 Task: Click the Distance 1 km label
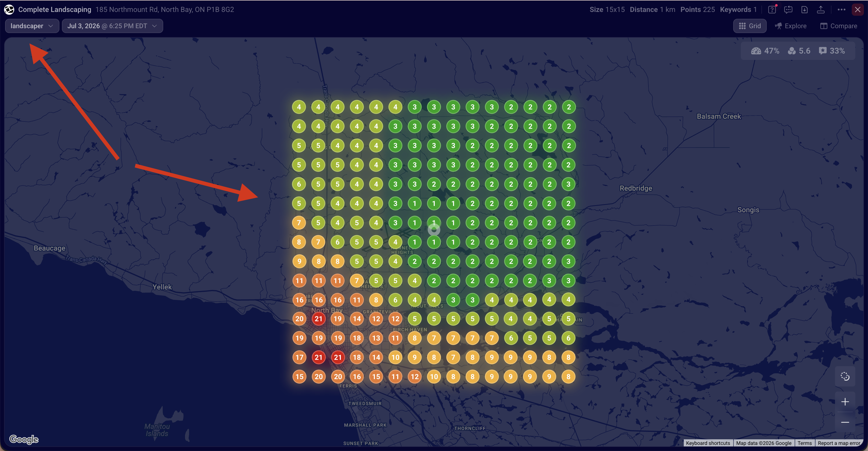tap(652, 9)
